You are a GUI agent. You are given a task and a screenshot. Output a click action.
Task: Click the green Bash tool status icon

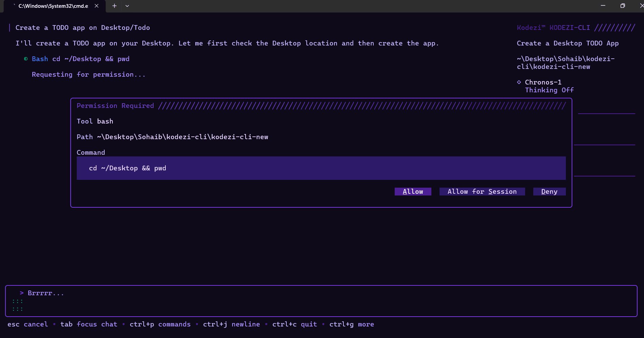pos(25,59)
